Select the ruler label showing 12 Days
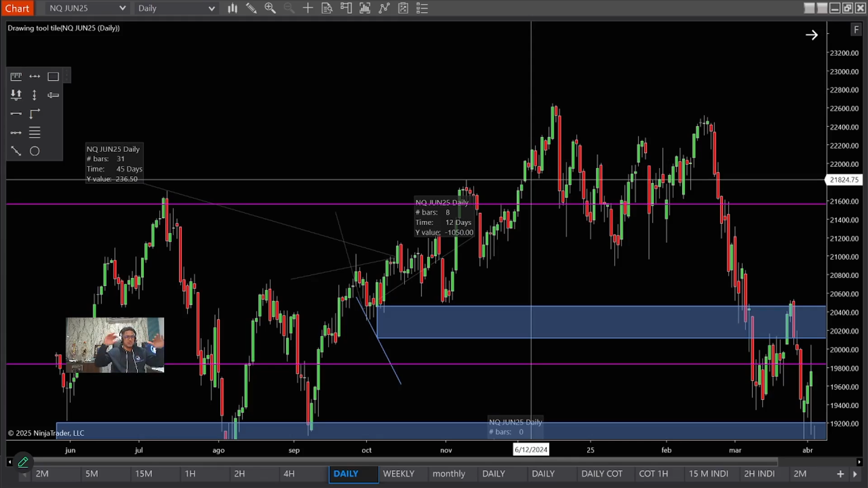The image size is (868, 488). point(444,217)
